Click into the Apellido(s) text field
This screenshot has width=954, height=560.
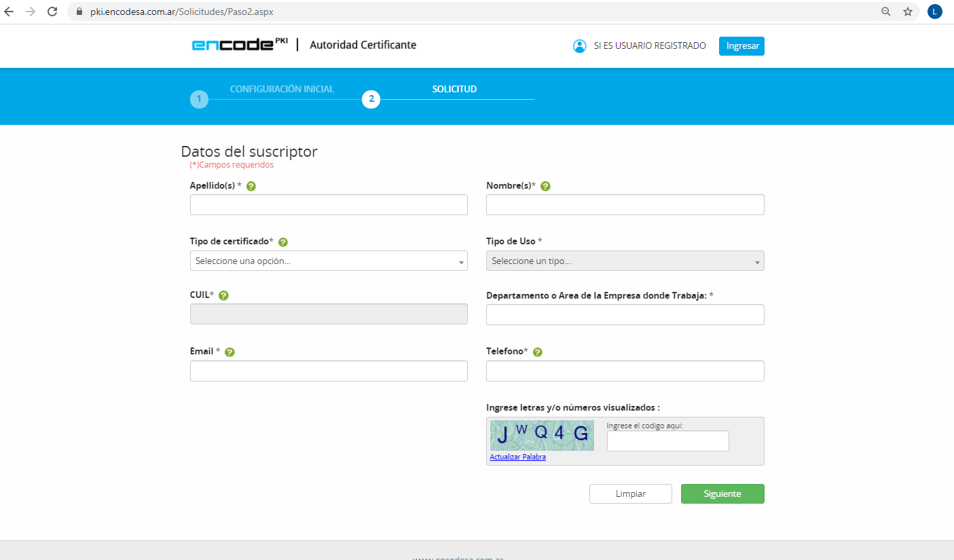329,205
